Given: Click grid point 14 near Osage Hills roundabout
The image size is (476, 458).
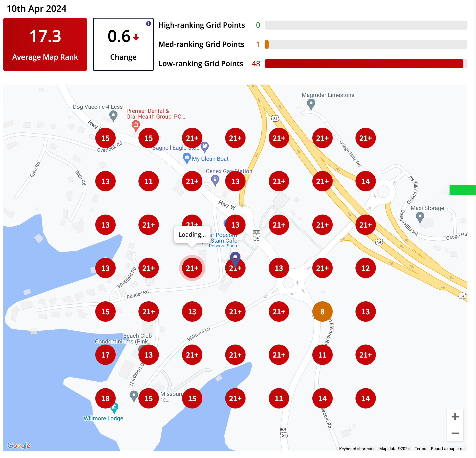Looking at the screenshot, I should pos(365,181).
